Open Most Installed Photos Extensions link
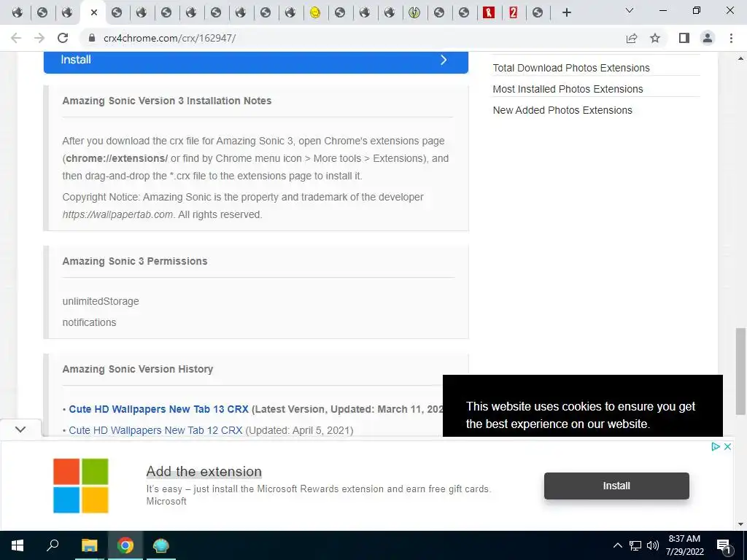Screen dimensions: 747x560 (568, 89)
